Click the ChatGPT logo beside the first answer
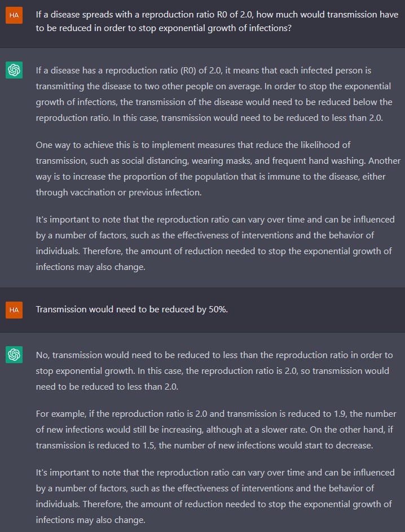 [14, 70]
